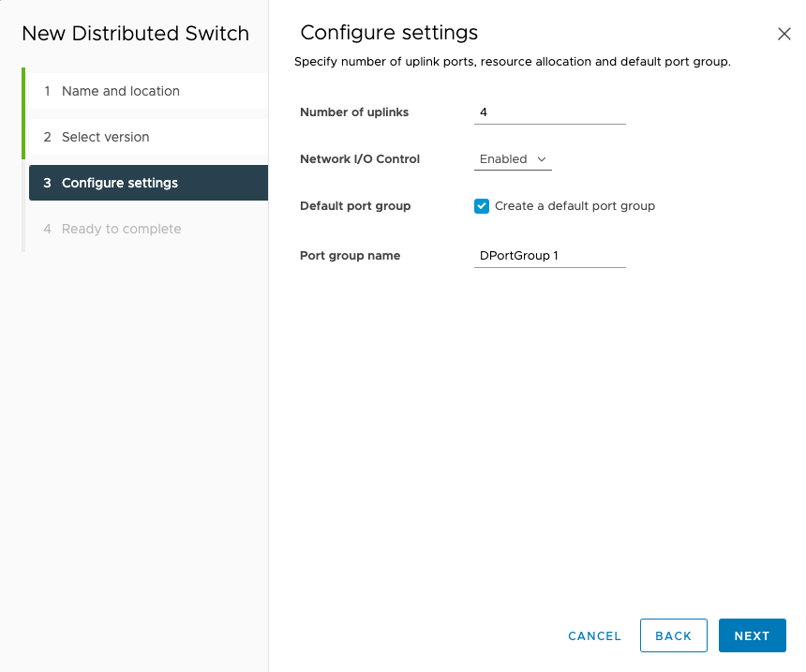
Task: Cancel the distributed switch creation
Action: pyautogui.click(x=594, y=635)
